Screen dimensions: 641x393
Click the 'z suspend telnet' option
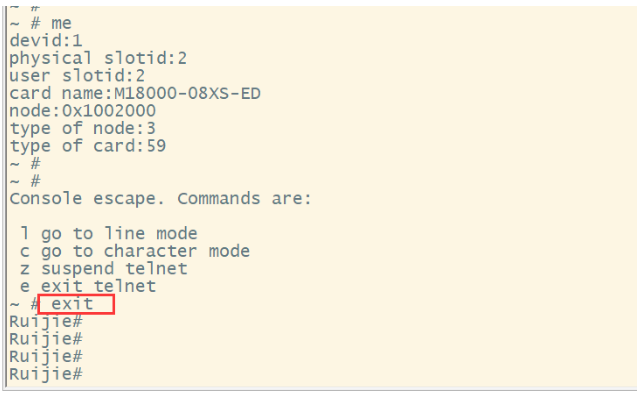pos(104,269)
